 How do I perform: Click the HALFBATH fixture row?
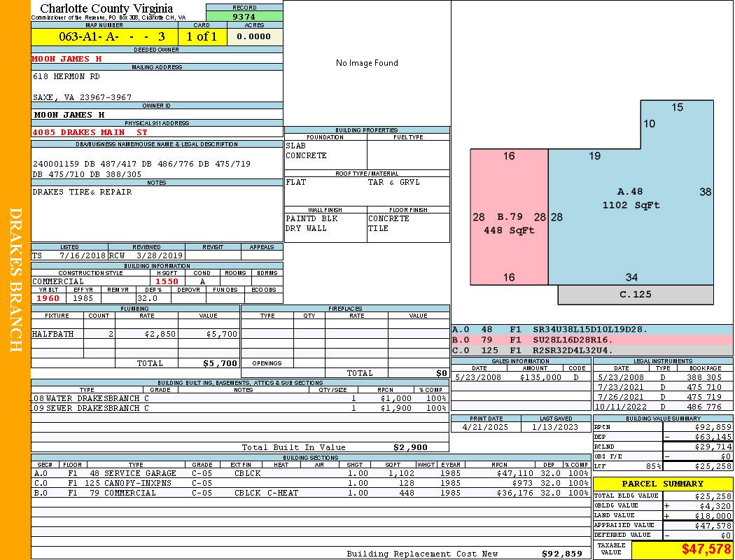click(135, 334)
